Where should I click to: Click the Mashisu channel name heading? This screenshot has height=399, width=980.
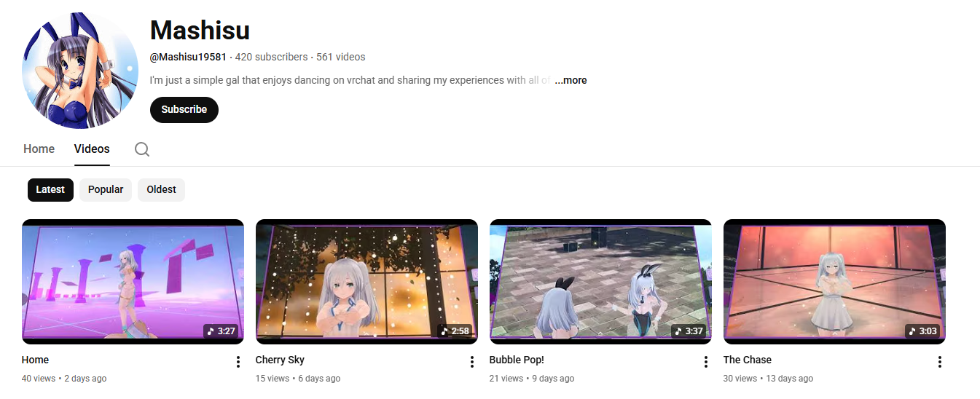(x=200, y=30)
